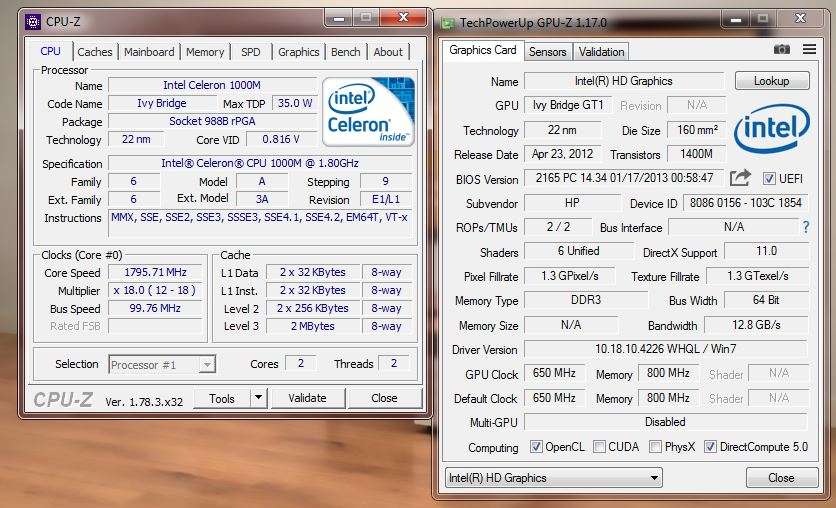836x508 pixels.
Task: Click the GPU-Z title bar app icon
Action: (448, 23)
